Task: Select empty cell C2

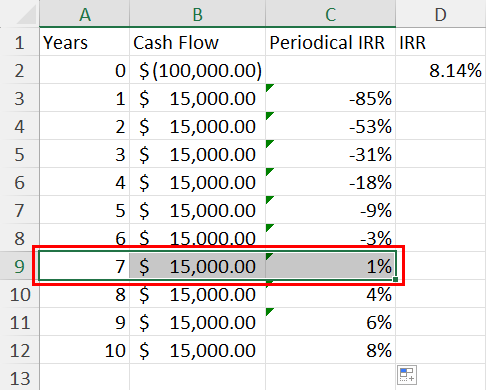Action: 330,70
